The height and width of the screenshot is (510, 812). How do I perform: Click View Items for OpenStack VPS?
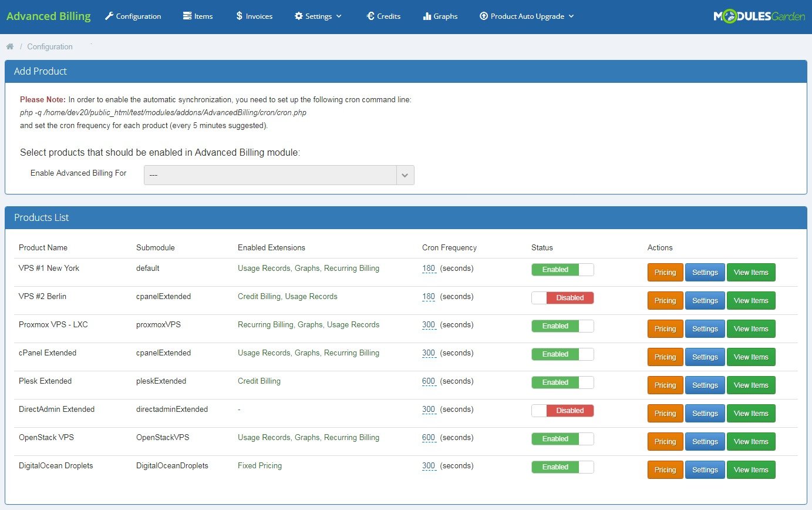[x=751, y=442]
